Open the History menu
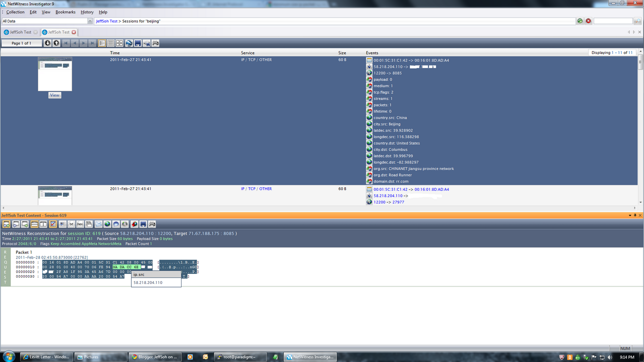 [x=87, y=12]
